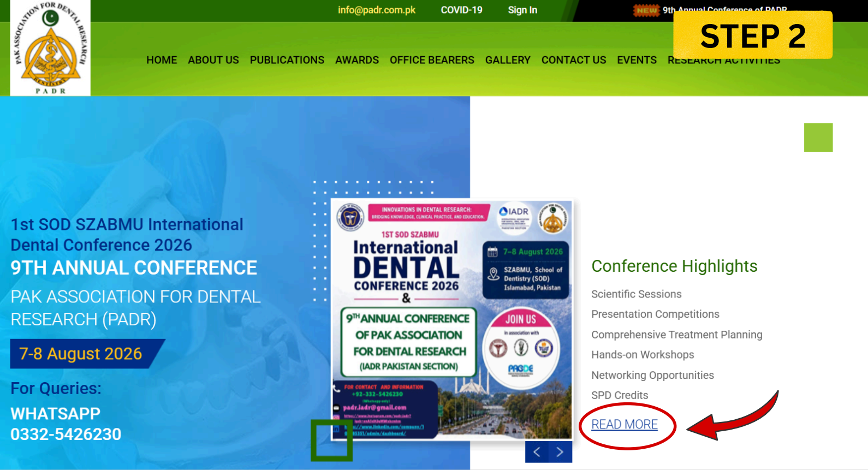Open the COVID-19 link
The height and width of the screenshot is (470, 868).
coord(462,10)
